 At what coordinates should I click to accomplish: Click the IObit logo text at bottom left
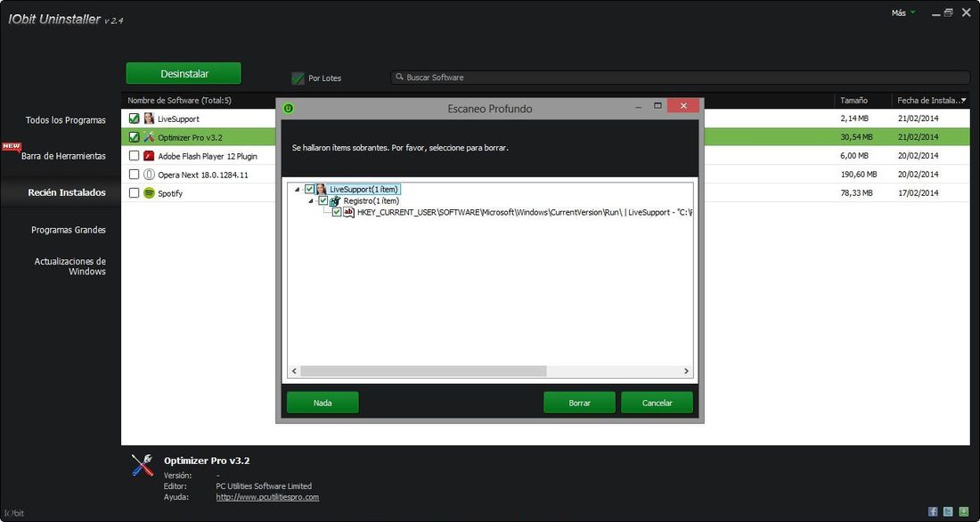pyautogui.click(x=13, y=513)
